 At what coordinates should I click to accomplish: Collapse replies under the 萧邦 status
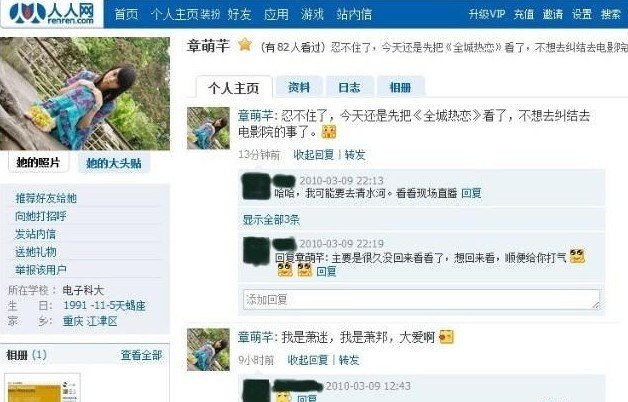(x=308, y=360)
